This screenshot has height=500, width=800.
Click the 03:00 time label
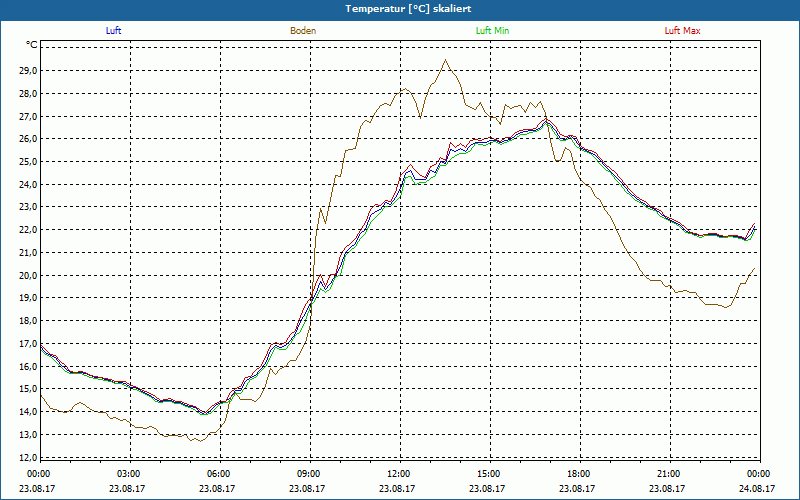click(x=131, y=474)
